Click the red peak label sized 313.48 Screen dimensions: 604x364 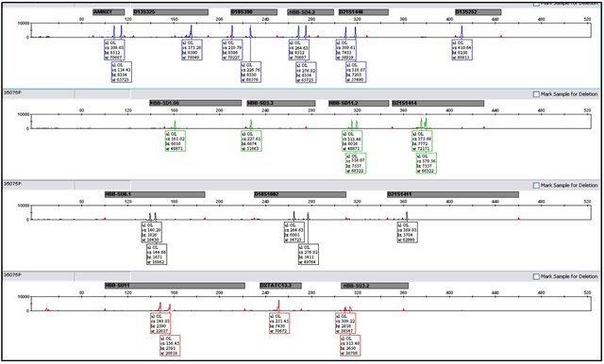click(350, 346)
